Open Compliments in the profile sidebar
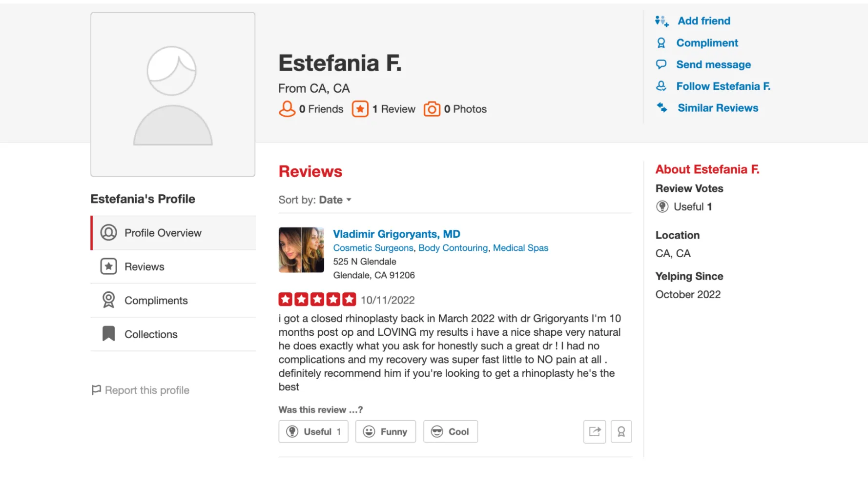Image resolution: width=868 pixels, height=488 pixels. point(156,301)
